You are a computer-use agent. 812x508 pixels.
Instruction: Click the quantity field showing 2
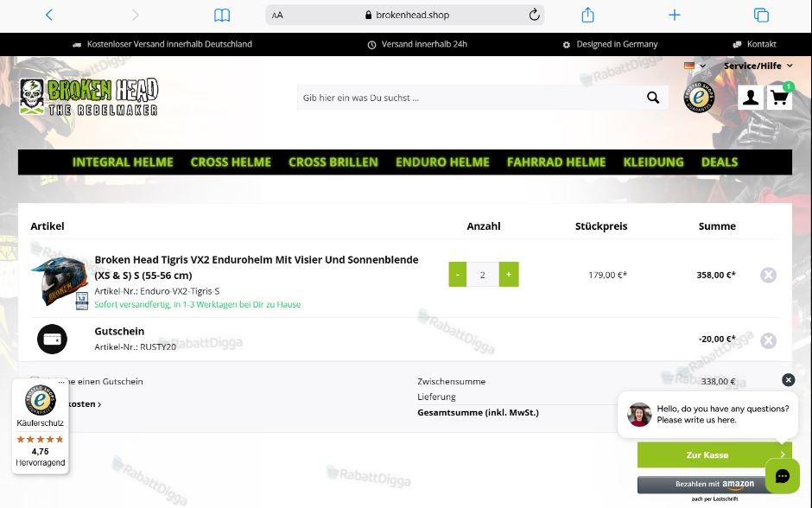click(x=483, y=275)
